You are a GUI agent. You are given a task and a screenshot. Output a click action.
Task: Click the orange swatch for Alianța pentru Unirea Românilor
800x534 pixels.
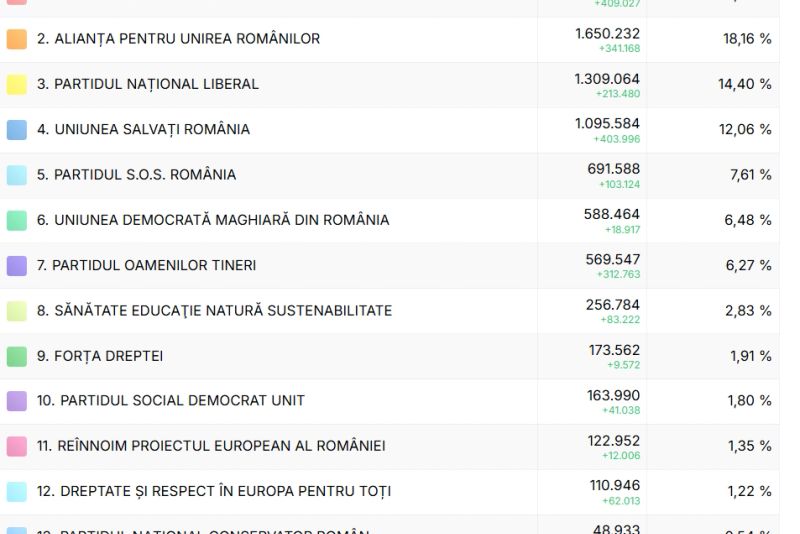coord(17,40)
